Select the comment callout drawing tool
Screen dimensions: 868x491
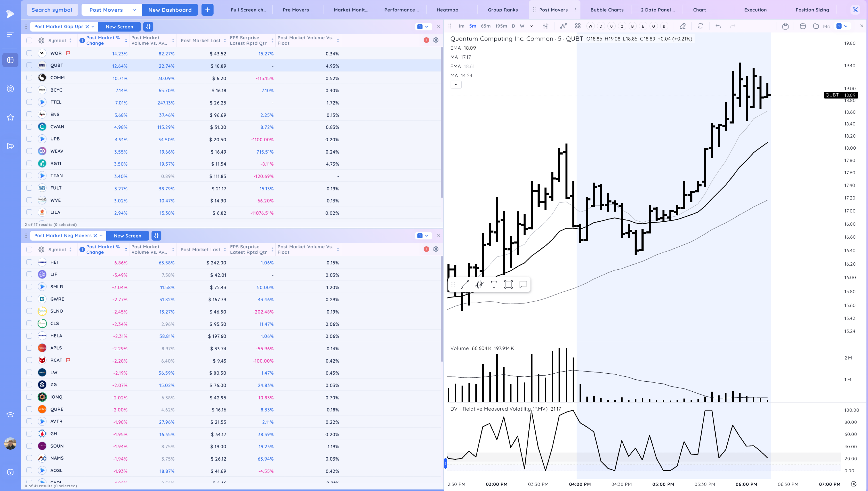coord(523,285)
